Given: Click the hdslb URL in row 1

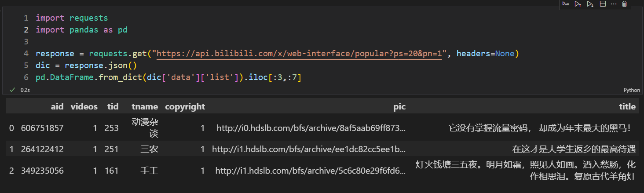Looking at the screenshot, I should tap(309, 149).
